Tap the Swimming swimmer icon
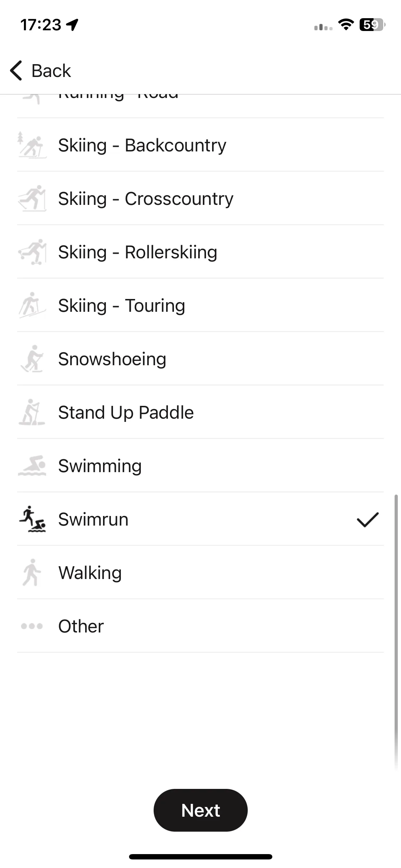The image size is (401, 868). click(x=32, y=466)
